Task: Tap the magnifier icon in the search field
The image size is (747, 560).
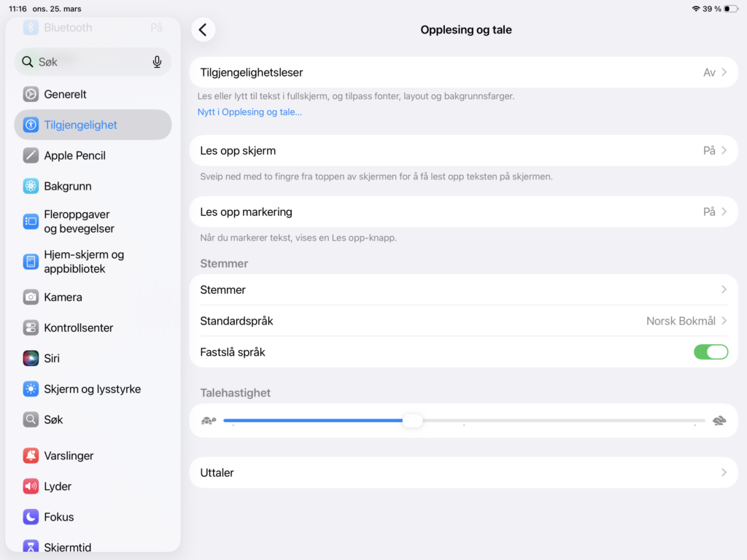Action: (28, 62)
